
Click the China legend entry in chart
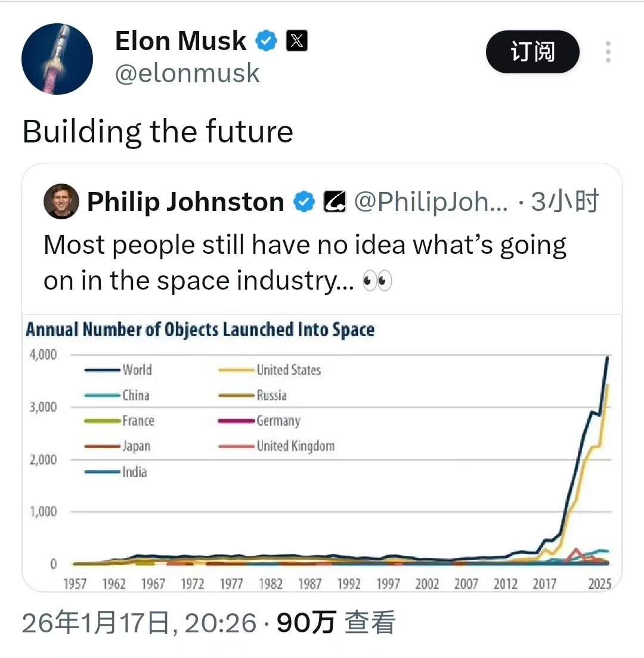[135, 395]
